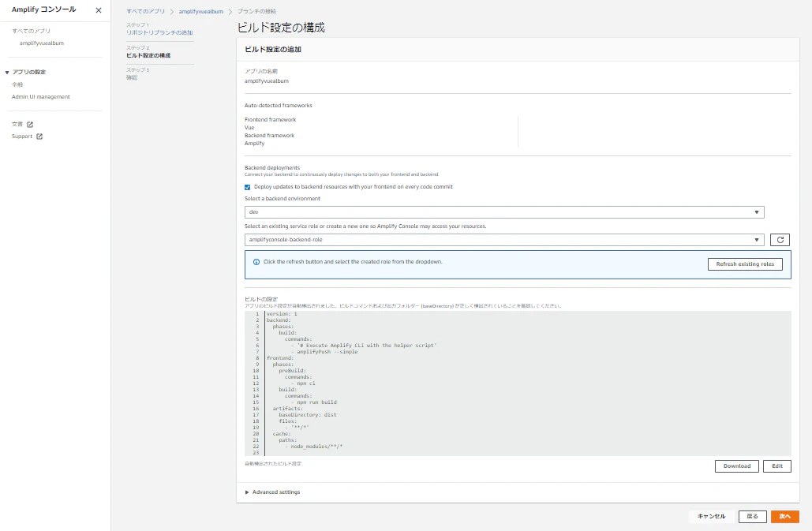The image size is (812, 531).
Task: Click the 'npm ci' code line
Action: (305, 383)
